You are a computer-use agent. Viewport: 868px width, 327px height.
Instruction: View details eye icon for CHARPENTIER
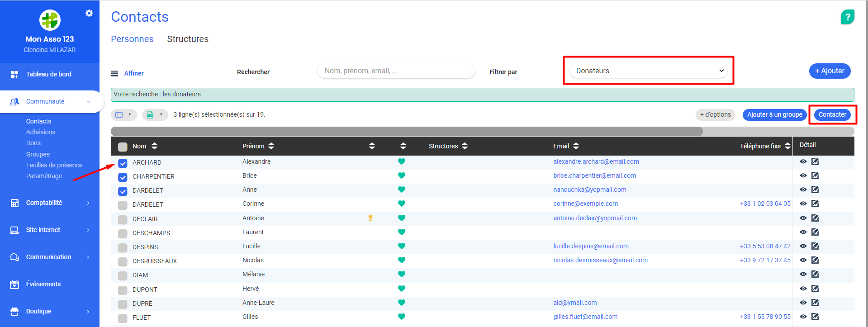(x=803, y=175)
